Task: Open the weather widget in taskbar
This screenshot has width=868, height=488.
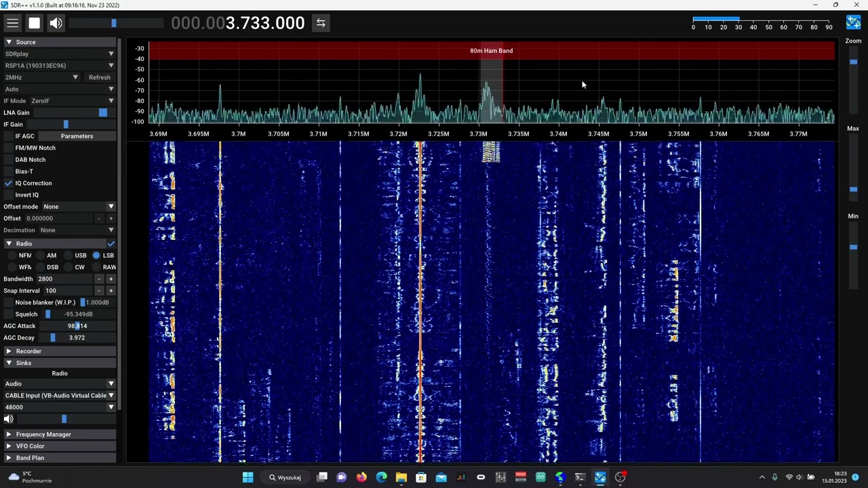Action: (31, 477)
